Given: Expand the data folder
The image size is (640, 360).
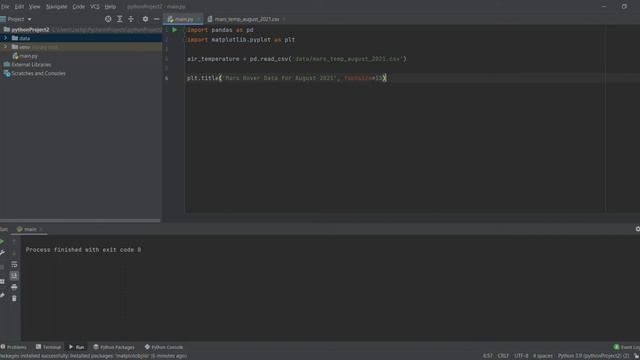Looking at the screenshot, I should [x=5, y=38].
